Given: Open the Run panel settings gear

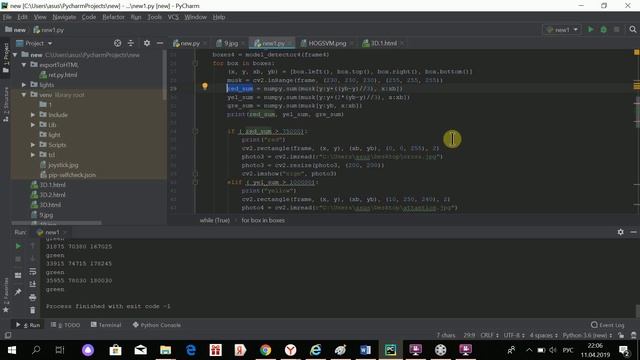Looking at the screenshot, I should (x=620, y=232).
